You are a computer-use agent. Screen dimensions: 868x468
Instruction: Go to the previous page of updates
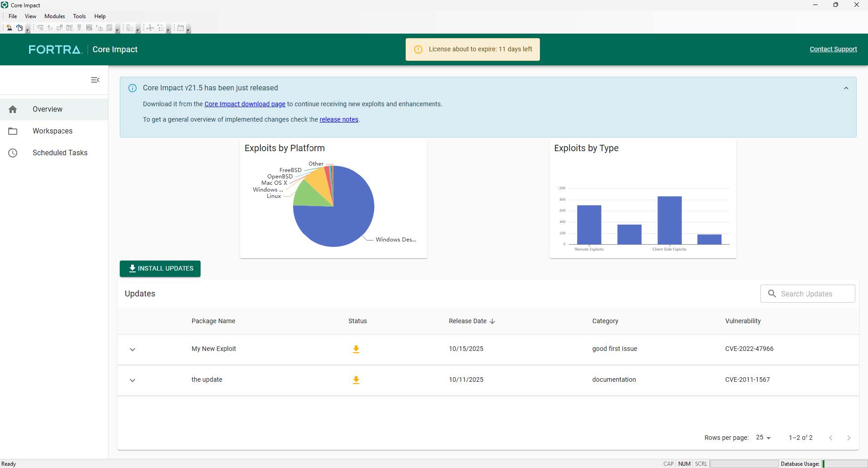pyautogui.click(x=831, y=438)
